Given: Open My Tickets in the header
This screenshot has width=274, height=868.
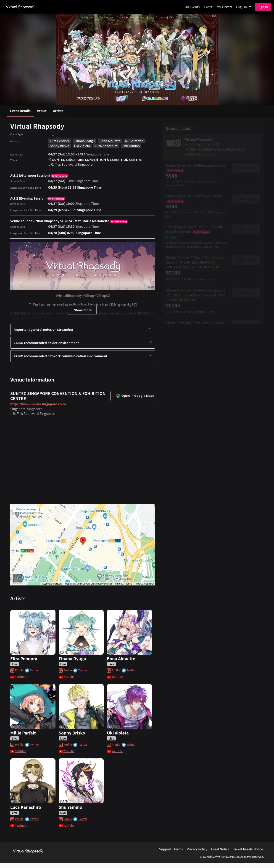Looking at the screenshot, I should tap(224, 7).
